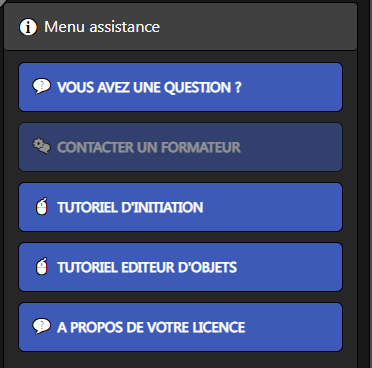Click the Menu assistance header title

point(102,27)
